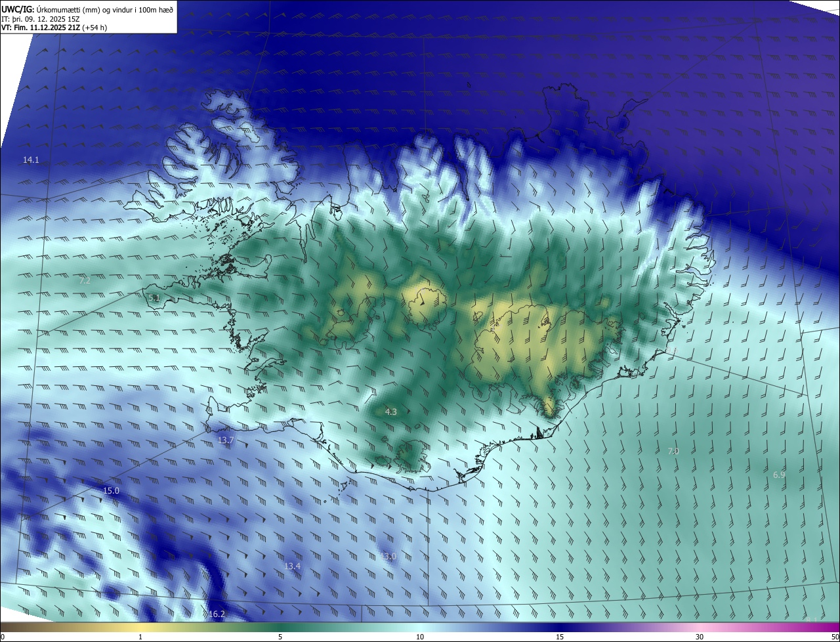
Task: Click the '13.4' value label on map
Action: [292, 566]
